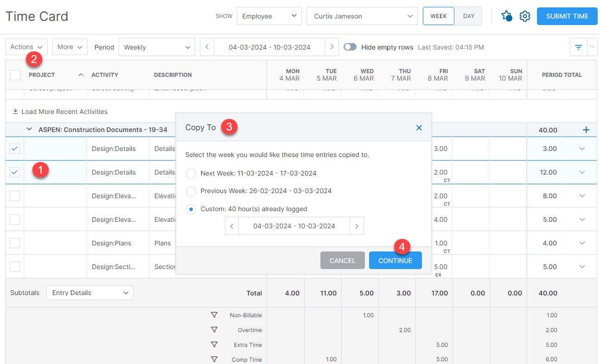Open the Entry Details subtotals dropdown
The width and height of the screenshot is (600, 364).
(x=89, y=293)
